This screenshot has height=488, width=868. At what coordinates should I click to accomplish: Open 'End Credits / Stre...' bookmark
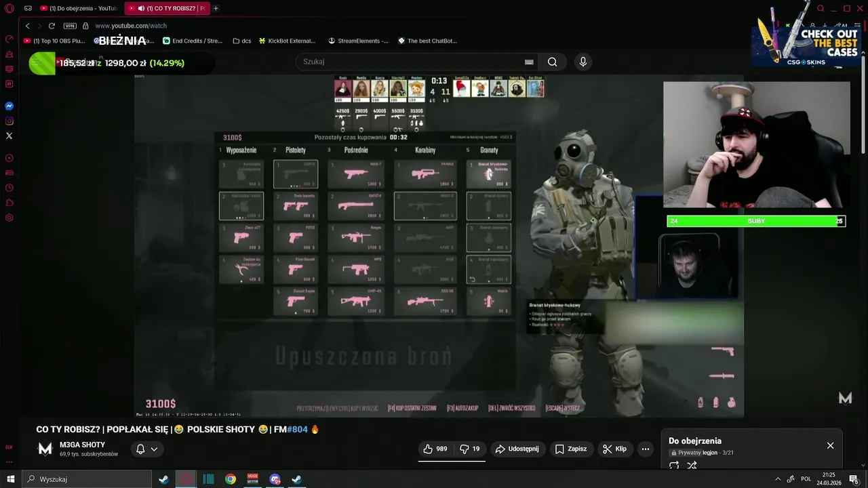coord(193,41)
